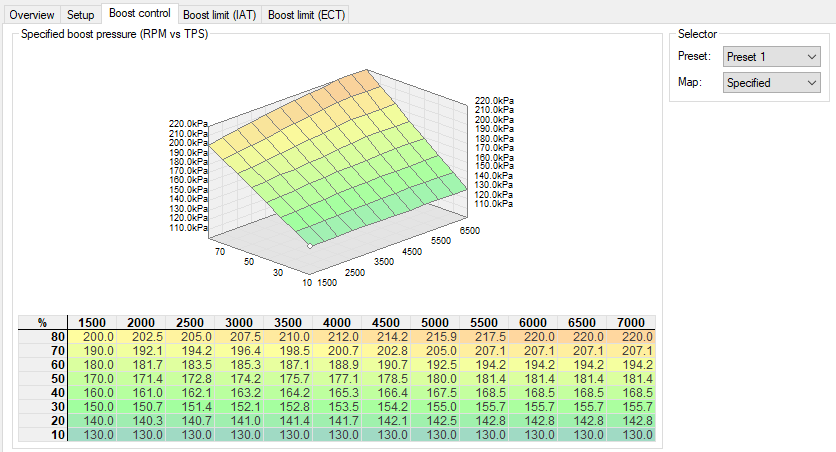Select cell 142.8 at 20% and 7000
The image size is (836, 452).
click(632, 421)
